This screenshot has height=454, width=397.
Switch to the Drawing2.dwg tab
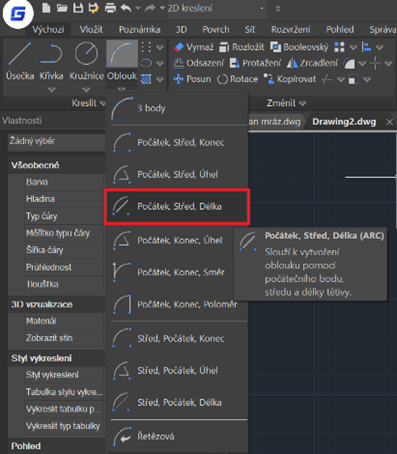tap(344, 122)
